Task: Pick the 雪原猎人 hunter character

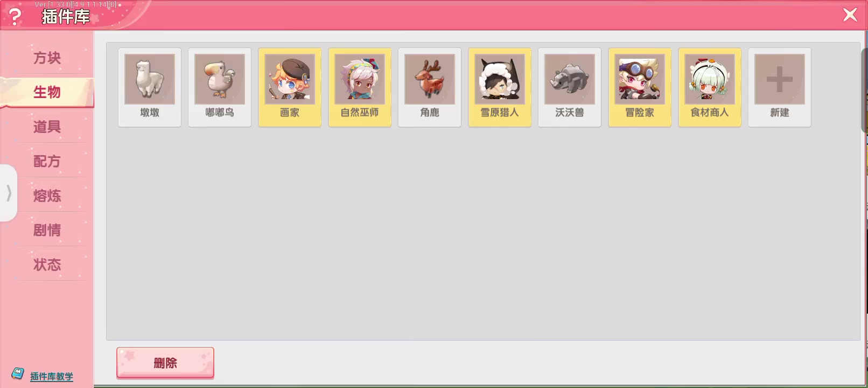Action: [500, 87]
